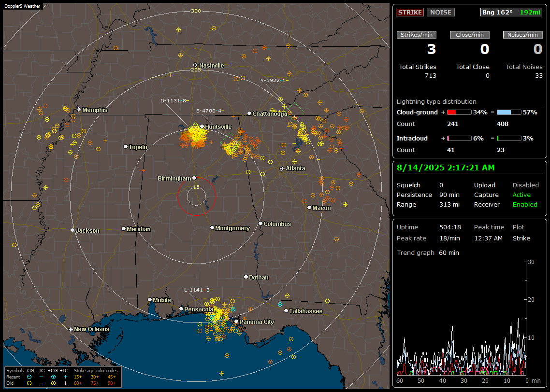550x392 pixels.
Task: Click the green negative intracloud percentage bar
Action: (x=509, y=139)
